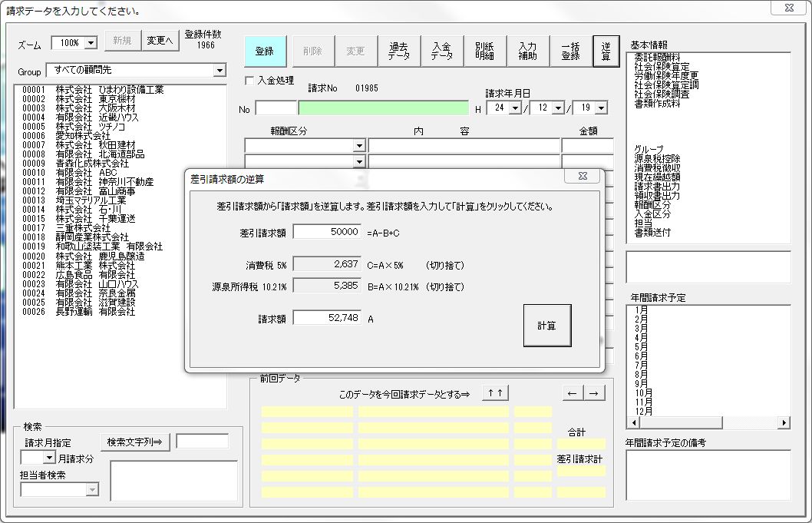
Task: Enable the 入金処理 checkbox
Action: click(249, 80)
